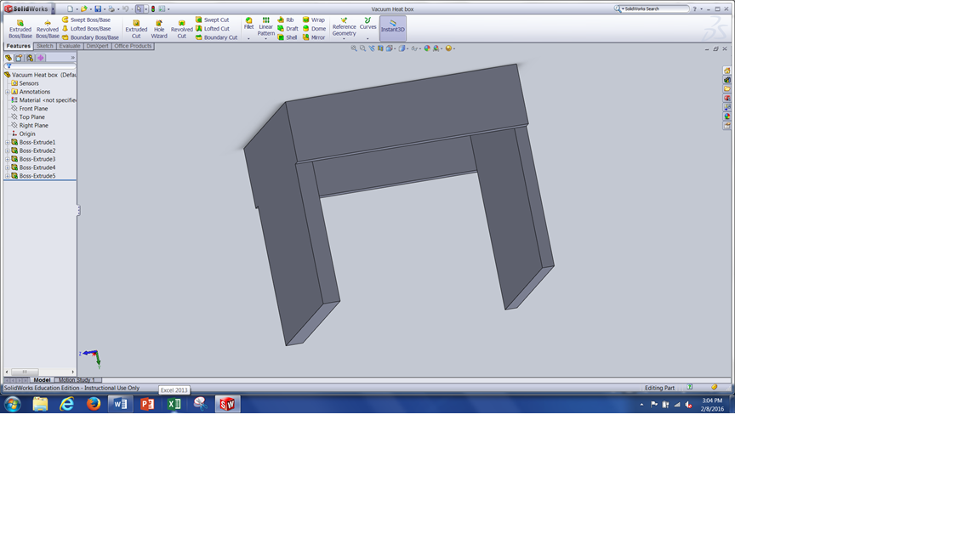This screenshot has width=980, height=551.
Task: Click the Save icon in title toolbar
Action: (x=98, y=9)
